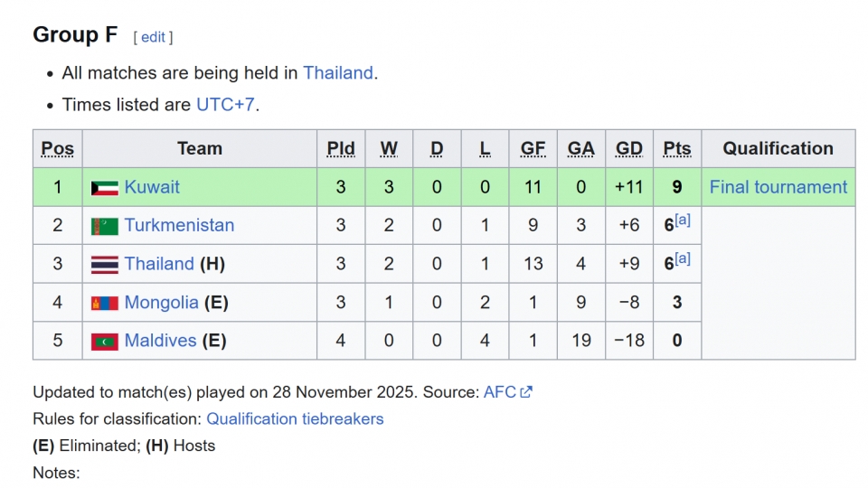Click the Mongolia flag icon
Image resolution: width=868 pixels, height=488 pixels.
[x=104, y=303]
